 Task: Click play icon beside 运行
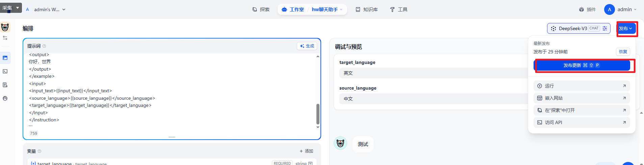coord(540,86)
